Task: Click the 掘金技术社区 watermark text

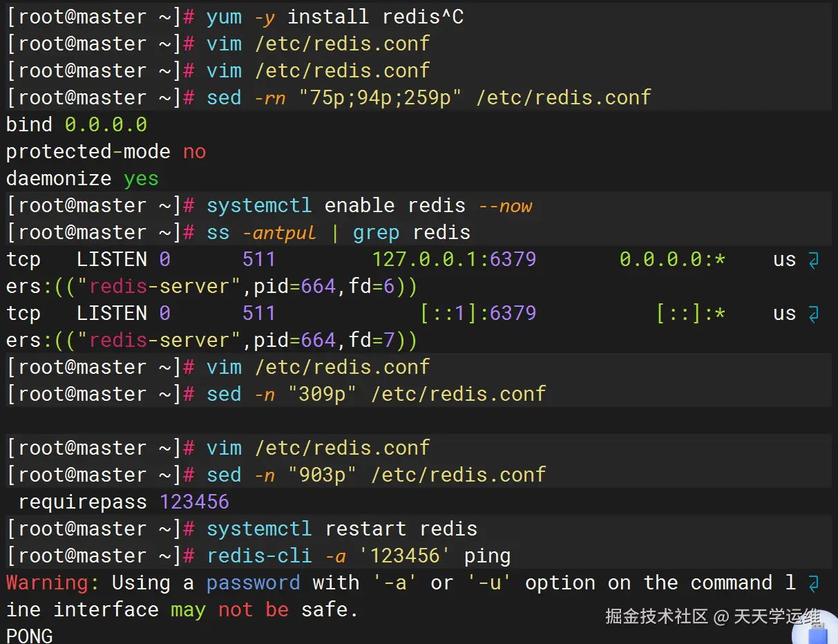Action: pyautogui.click(x=656, y=616)
